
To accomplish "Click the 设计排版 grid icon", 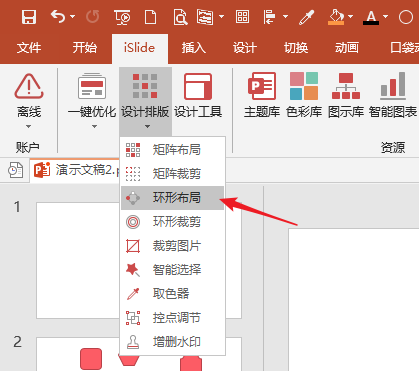I will (145, 86).
